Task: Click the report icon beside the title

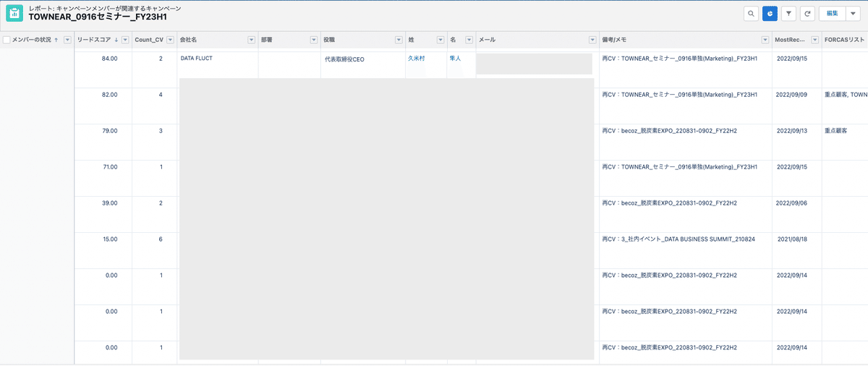Action: (14, 13)
